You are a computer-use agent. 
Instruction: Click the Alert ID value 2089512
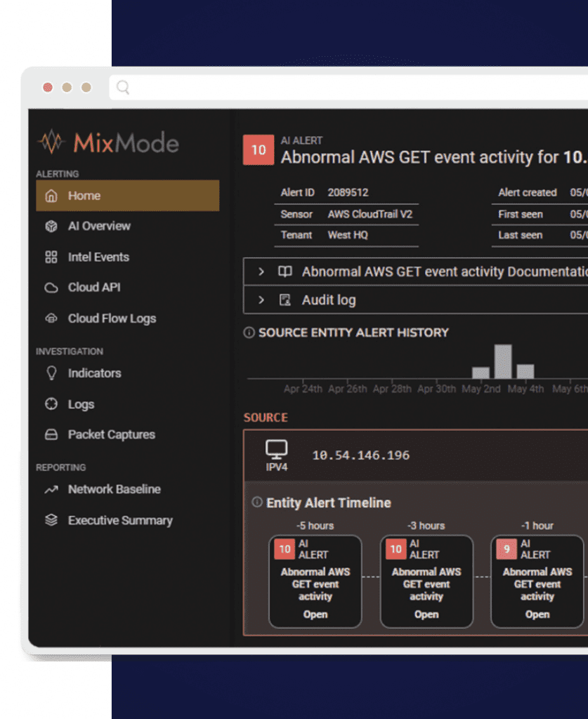tap(348, 192)
